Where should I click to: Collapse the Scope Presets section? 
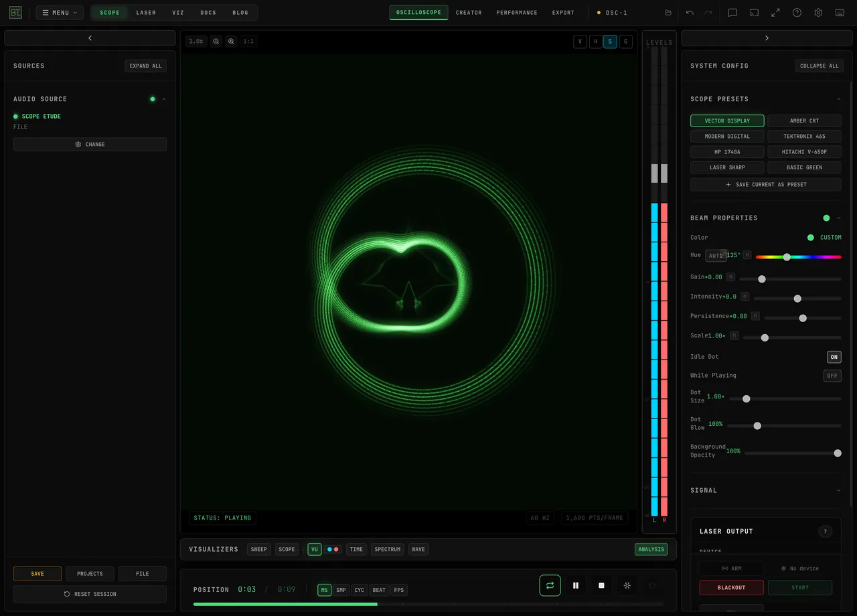tap(838, 99)
